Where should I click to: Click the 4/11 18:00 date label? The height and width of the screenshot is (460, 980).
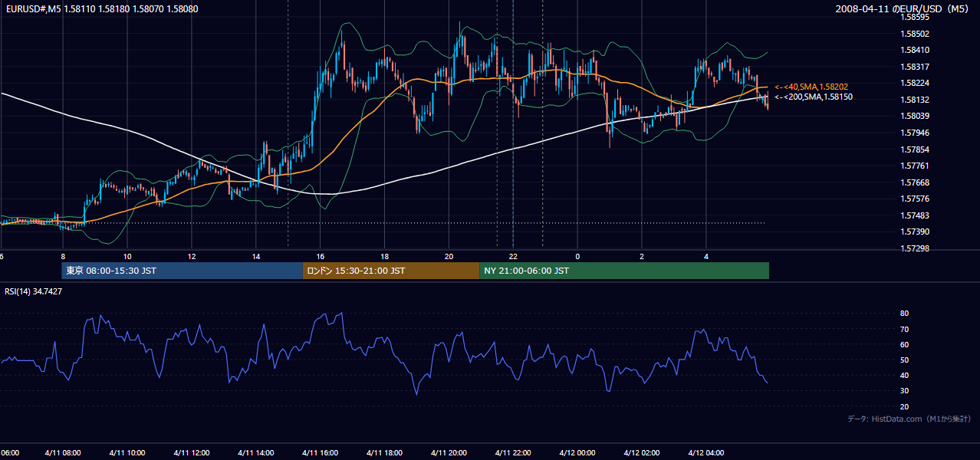coord(385,453)
